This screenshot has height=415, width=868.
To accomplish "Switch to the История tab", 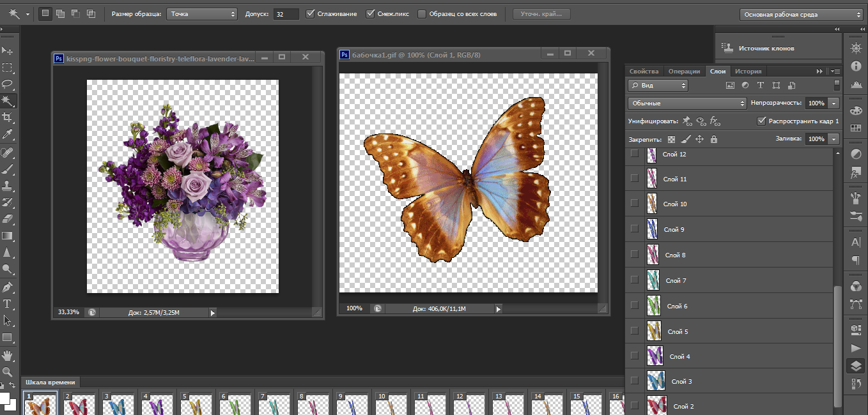I will (x=747, y=72).
